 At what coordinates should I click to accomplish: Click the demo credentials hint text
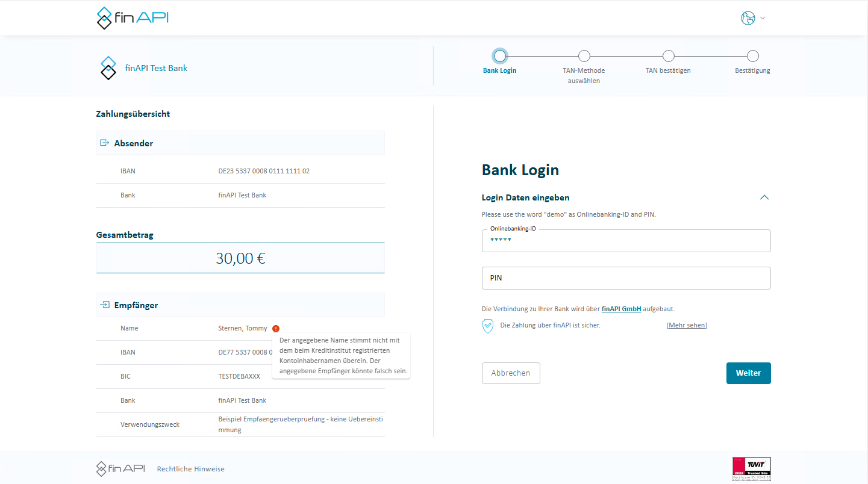pyautogui.click(x=569, y=214)
